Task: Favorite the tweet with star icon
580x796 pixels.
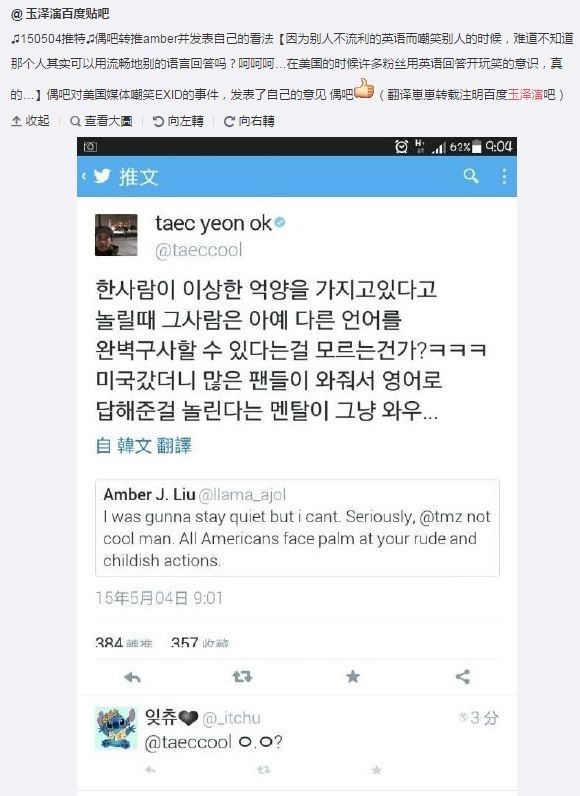Action: coord(353,676)
